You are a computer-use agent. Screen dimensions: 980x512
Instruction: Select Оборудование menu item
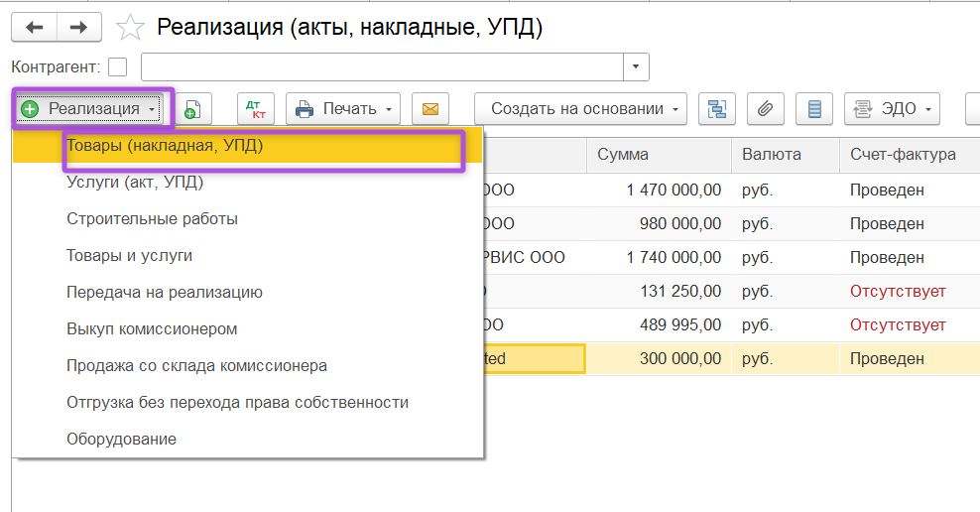248,439
